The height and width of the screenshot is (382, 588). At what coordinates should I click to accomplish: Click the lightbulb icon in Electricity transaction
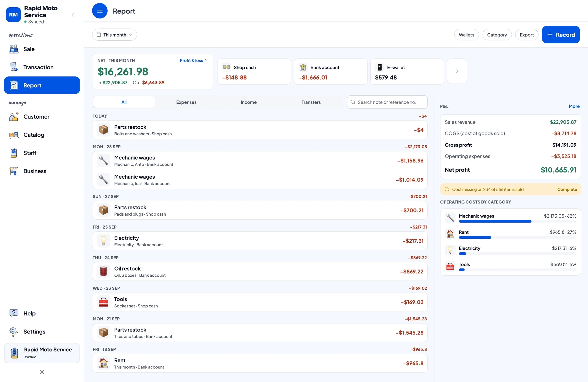pos(104,241)
